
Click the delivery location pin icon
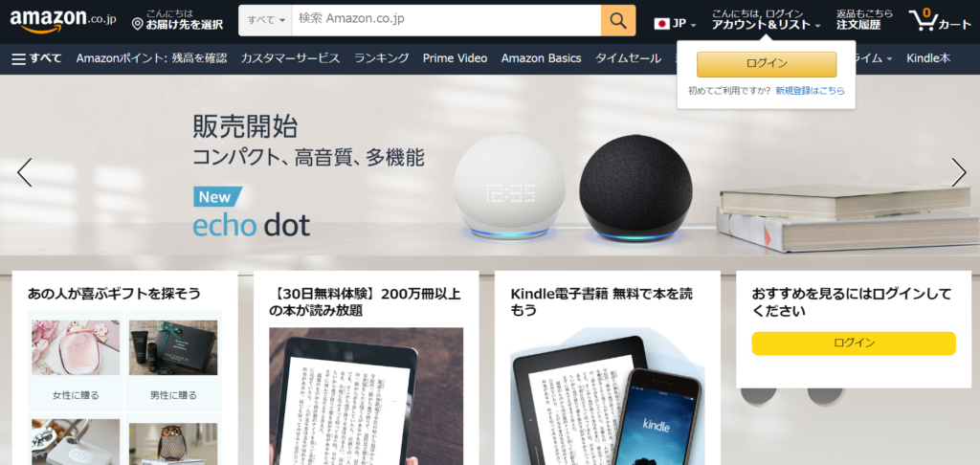[138, 24]
